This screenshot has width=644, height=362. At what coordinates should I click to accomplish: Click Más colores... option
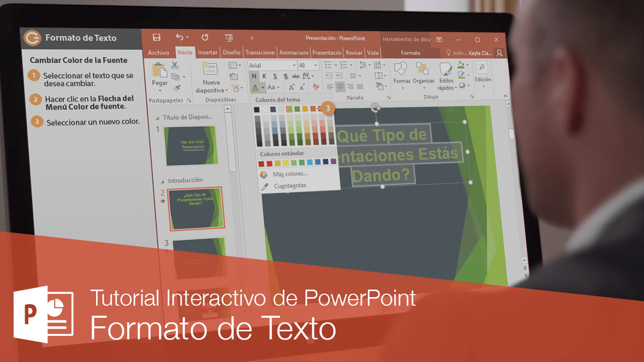click(x=290, y=174)
